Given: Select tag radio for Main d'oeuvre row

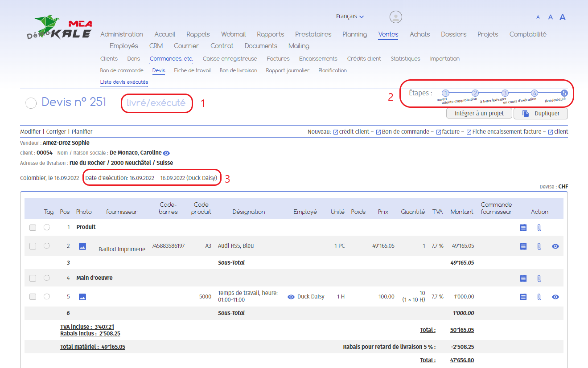Looking at the screenshot, I should [x=47, y=278].
